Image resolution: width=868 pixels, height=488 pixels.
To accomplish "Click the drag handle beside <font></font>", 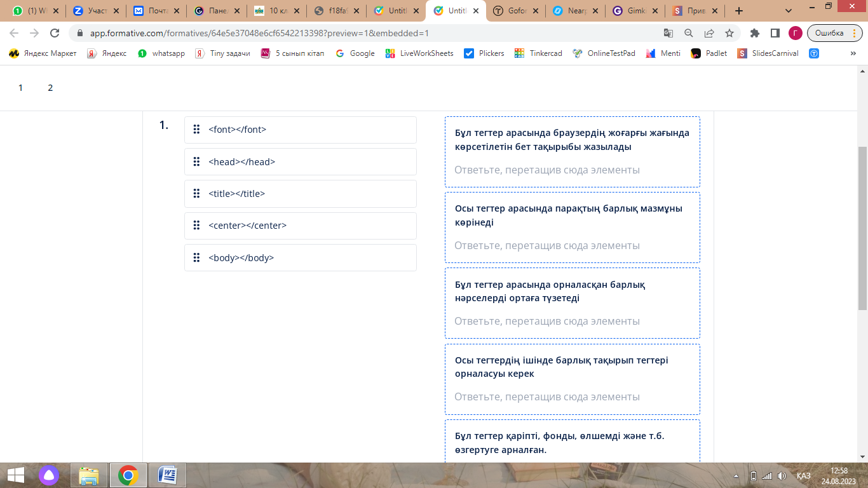I will click(x=196, y=129).
